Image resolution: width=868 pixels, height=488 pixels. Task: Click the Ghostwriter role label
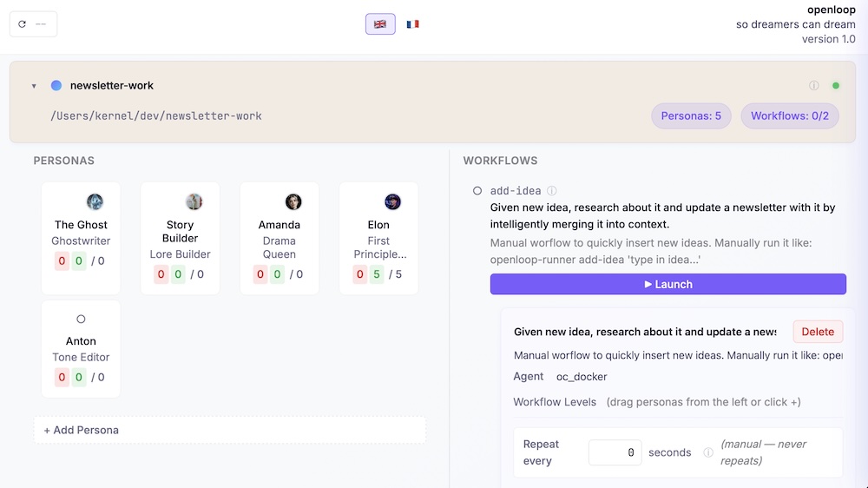coord(81,241)
